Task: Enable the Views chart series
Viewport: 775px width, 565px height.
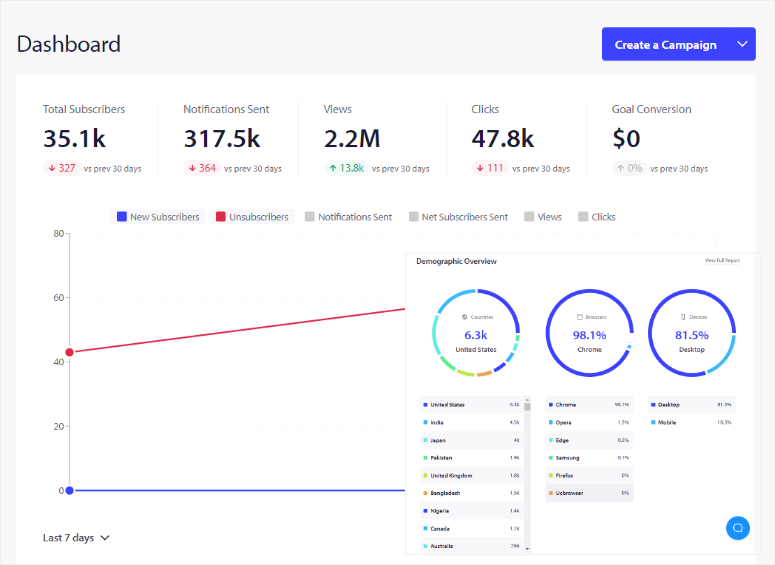Action: [543, 217]
